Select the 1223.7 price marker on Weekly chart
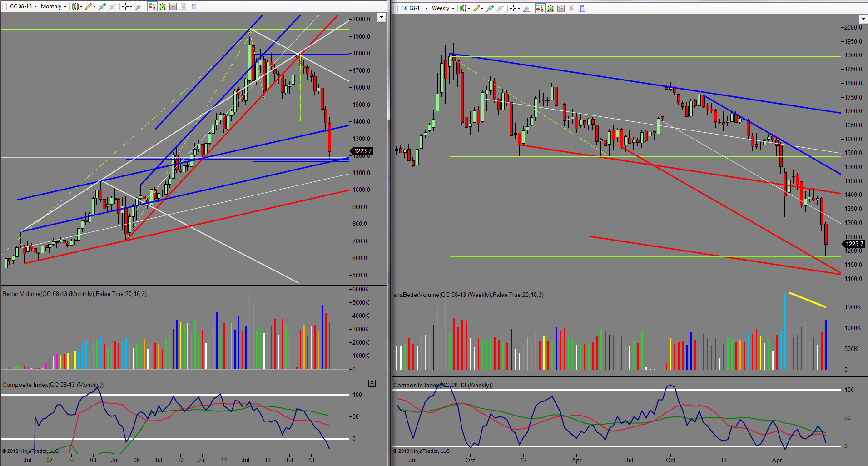 (x=853, y=244)
